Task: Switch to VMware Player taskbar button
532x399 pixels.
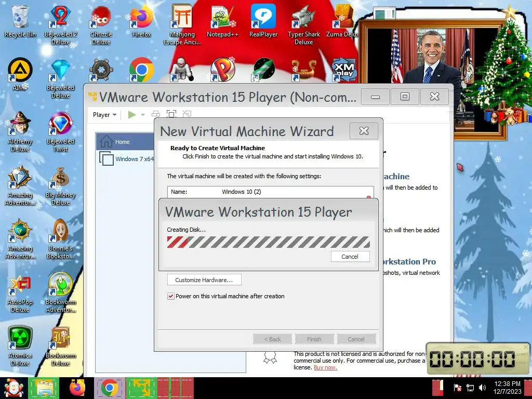Action: [142, 388]
